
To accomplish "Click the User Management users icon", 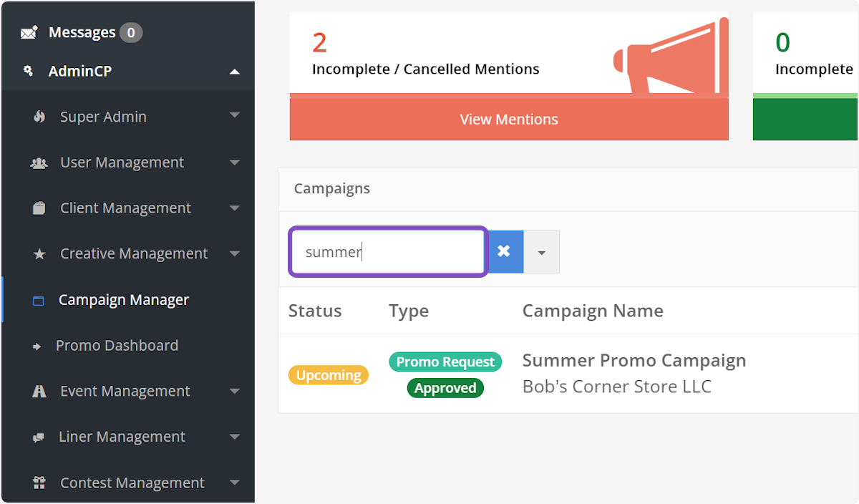I will [x=39, y=162].
